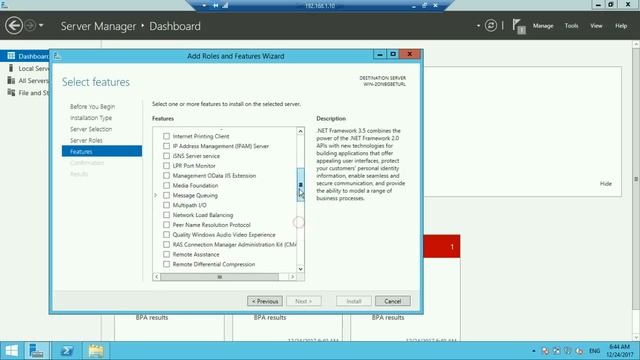Image resolution: width=640 pixels, height=360 pixels.
Task: Select the Features step in wizard
Action: coord(102,151)
